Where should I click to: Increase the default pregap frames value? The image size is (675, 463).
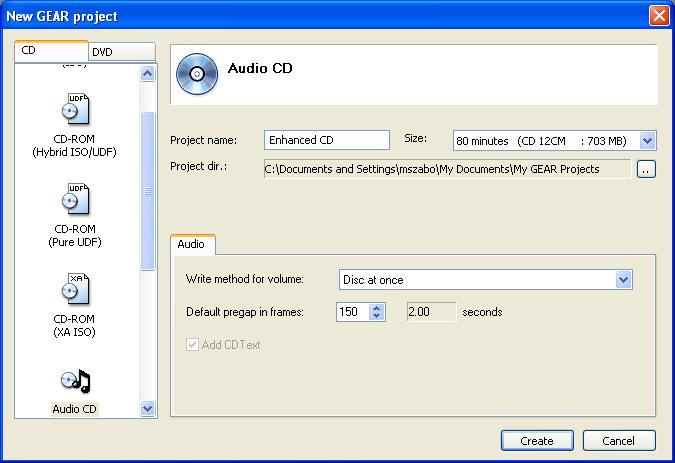[x=376, y=307]
